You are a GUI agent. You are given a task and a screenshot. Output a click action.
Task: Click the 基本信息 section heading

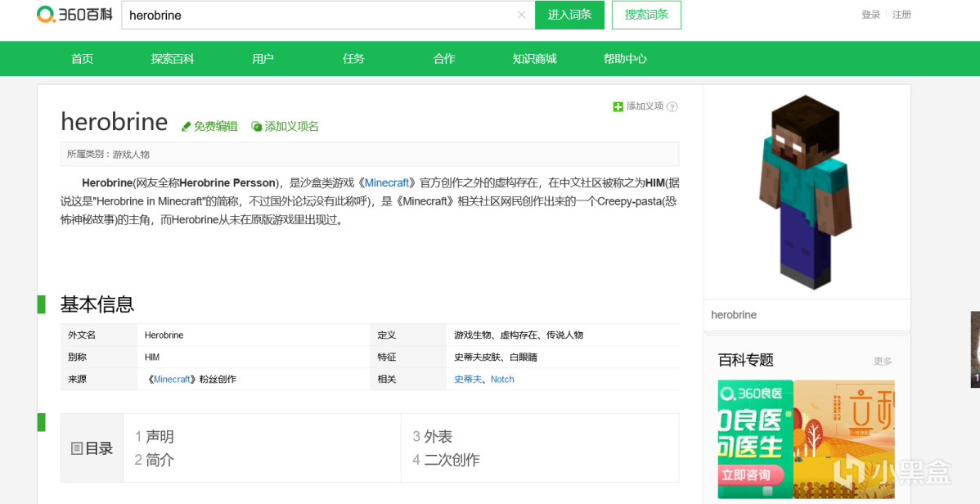pyautogui.click(x=97, y=304)
